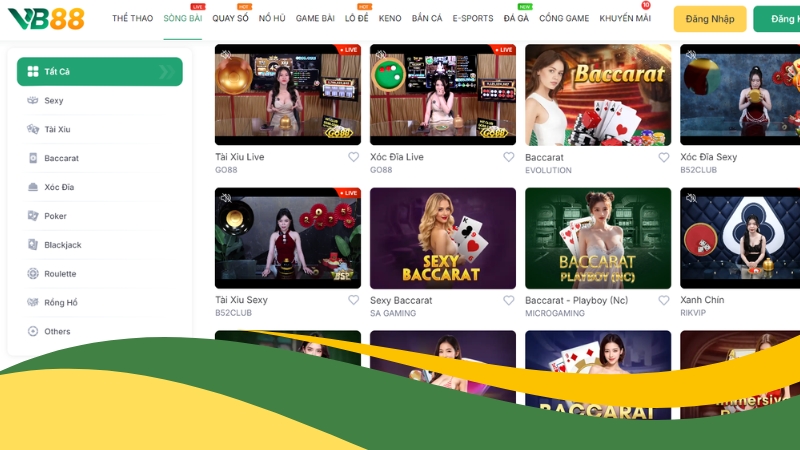The width and height of the screenshot is (800, 450).
Task: Click the Others circle icon
Action: [x=33, y=331]
